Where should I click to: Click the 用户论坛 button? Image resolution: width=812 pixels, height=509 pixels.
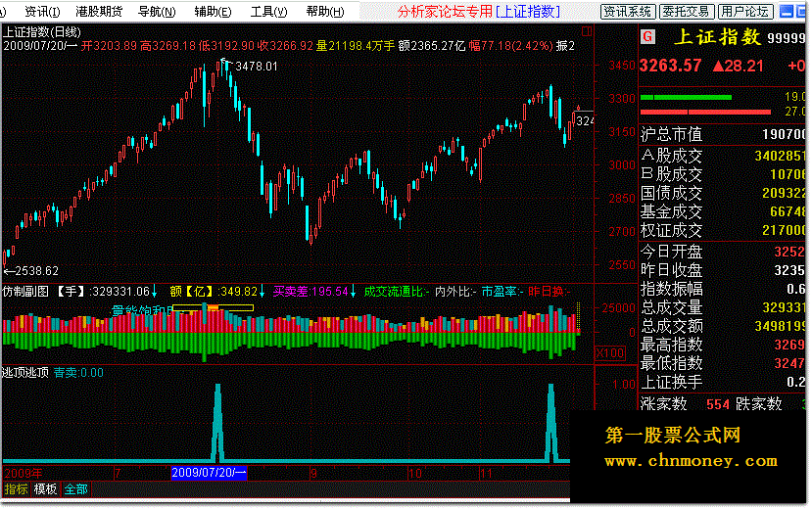coord(745,12)
